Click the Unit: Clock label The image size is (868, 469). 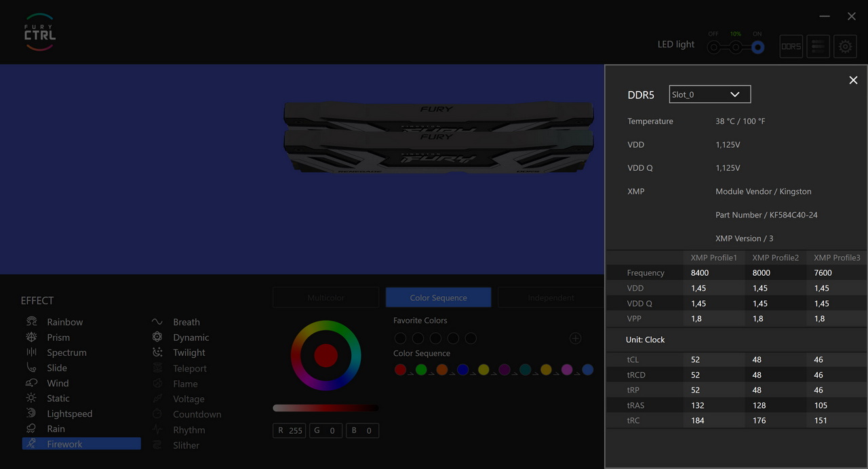tap(645, 340)
